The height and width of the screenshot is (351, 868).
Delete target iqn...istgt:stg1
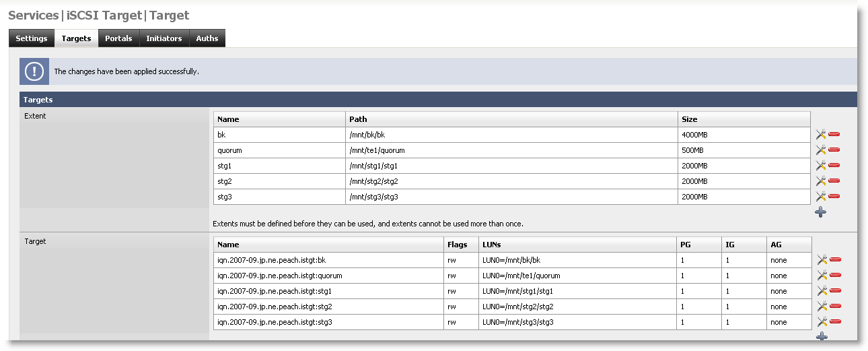[835, 291]
